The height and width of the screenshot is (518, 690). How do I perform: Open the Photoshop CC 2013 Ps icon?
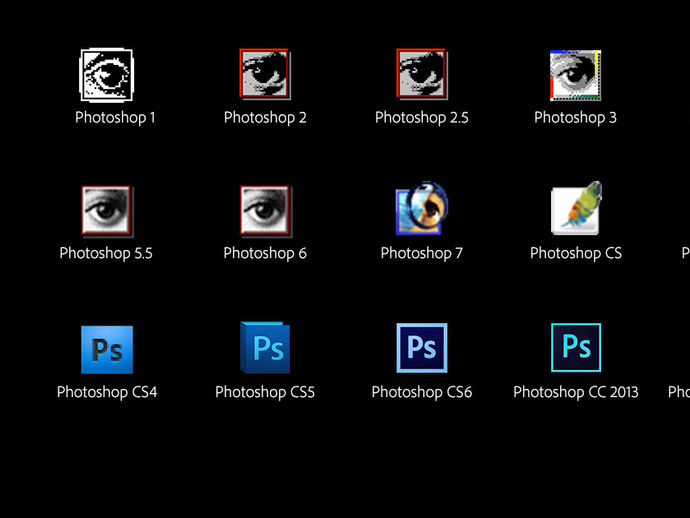tap(576, 347)
